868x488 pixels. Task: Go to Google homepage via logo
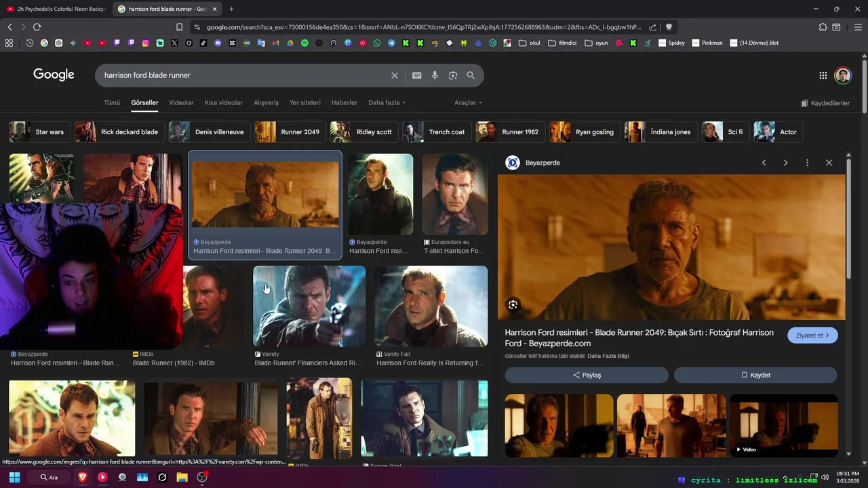pos(54,75)
